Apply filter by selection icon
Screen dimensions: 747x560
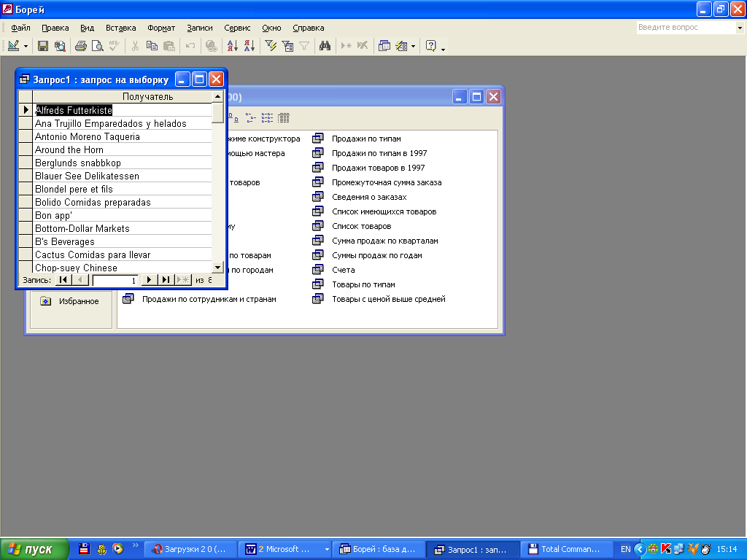point(271,46)
